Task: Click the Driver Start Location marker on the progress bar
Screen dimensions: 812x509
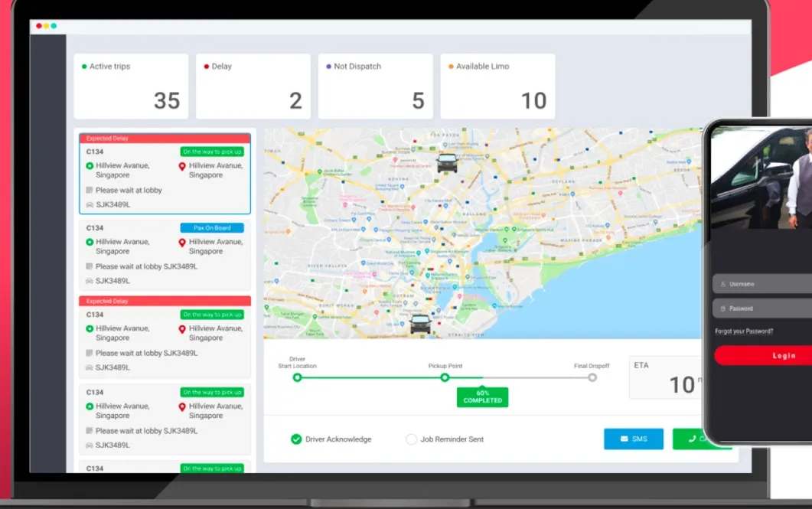Action: (297, 377)
